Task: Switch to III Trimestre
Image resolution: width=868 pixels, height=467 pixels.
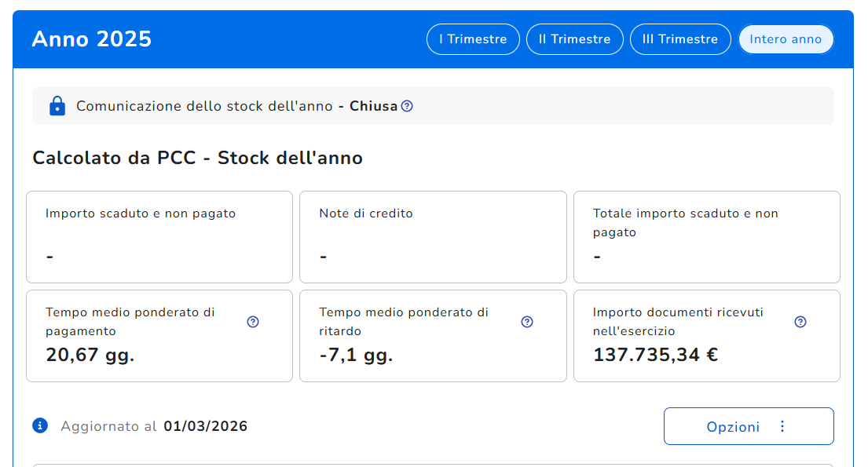Action: pyautogui.click(x=680, y=39)
